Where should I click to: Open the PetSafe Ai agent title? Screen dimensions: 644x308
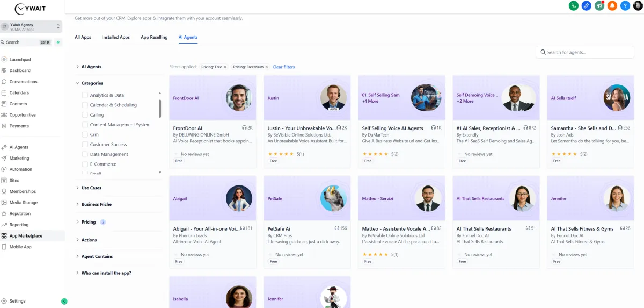click(x=279, y=228)
